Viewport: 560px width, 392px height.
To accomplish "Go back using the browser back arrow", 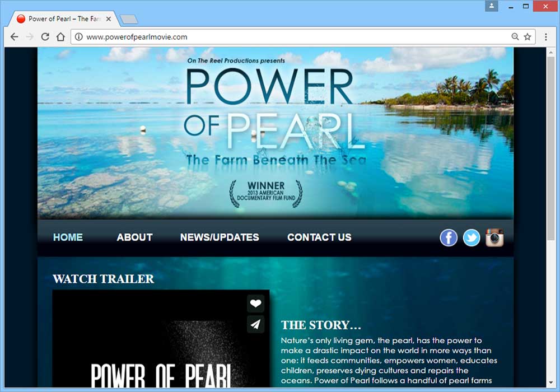I will [15, 37].
